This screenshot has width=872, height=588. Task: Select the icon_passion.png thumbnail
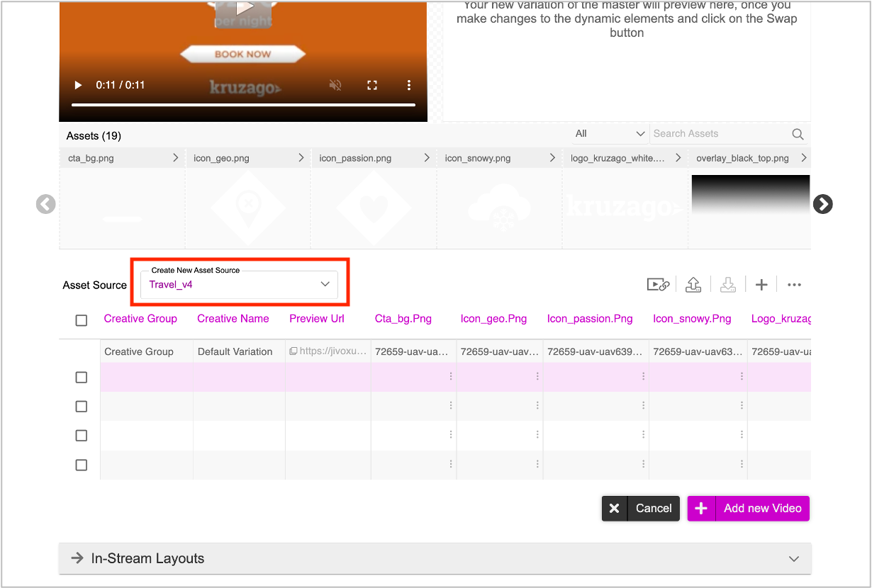pyautogui.click(x=374, y=208)
